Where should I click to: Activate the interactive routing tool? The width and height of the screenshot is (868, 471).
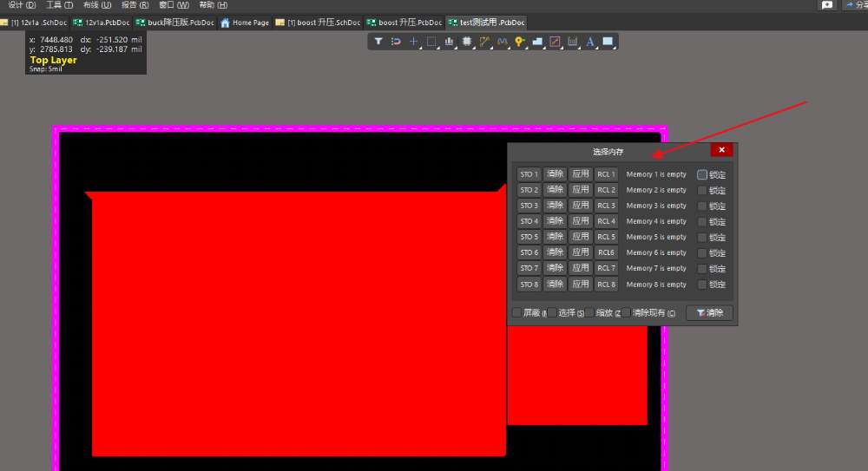click(484, 42)
